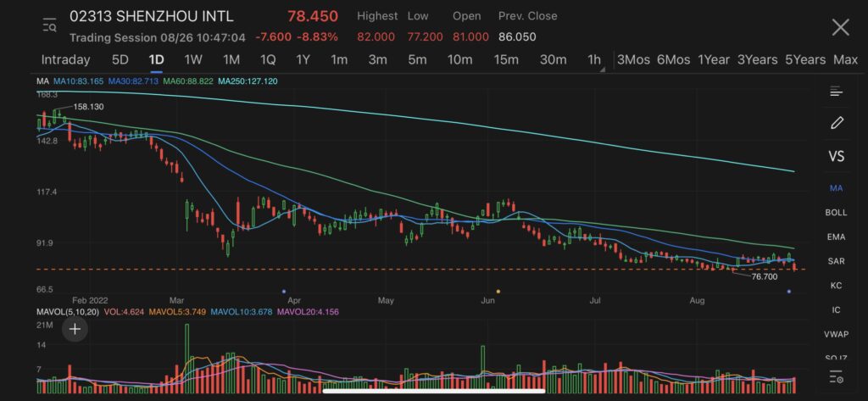Toggle the VWAP indicator
The height and width of the screenshot is (401, 868).
(x=836, y=335)
